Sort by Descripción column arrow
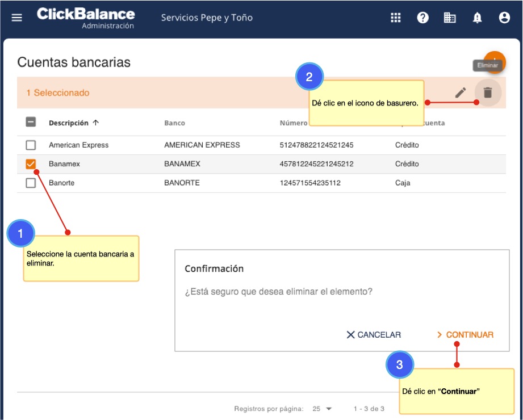523x420 pixels. [x=95, y=123]
